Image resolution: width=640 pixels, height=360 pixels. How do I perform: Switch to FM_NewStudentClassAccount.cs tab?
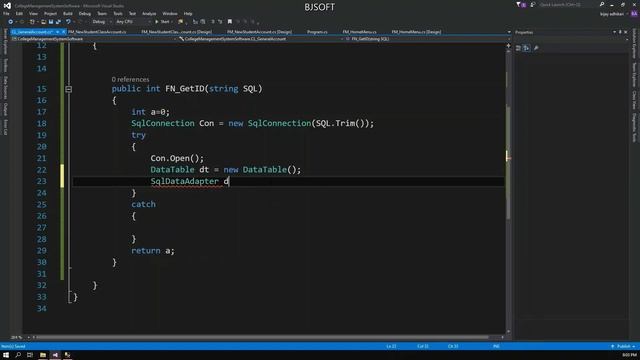point(97,32)
